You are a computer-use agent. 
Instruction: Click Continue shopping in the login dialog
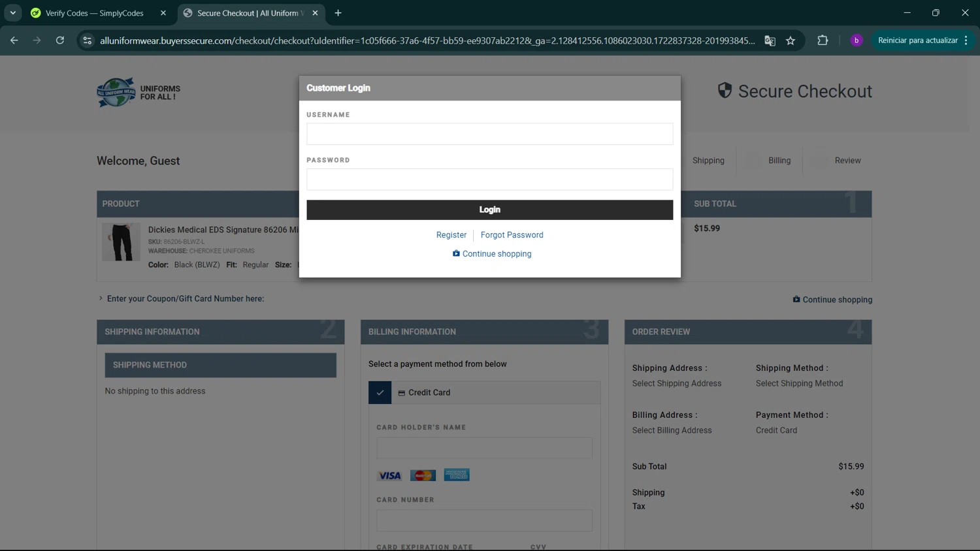[492, 254]
